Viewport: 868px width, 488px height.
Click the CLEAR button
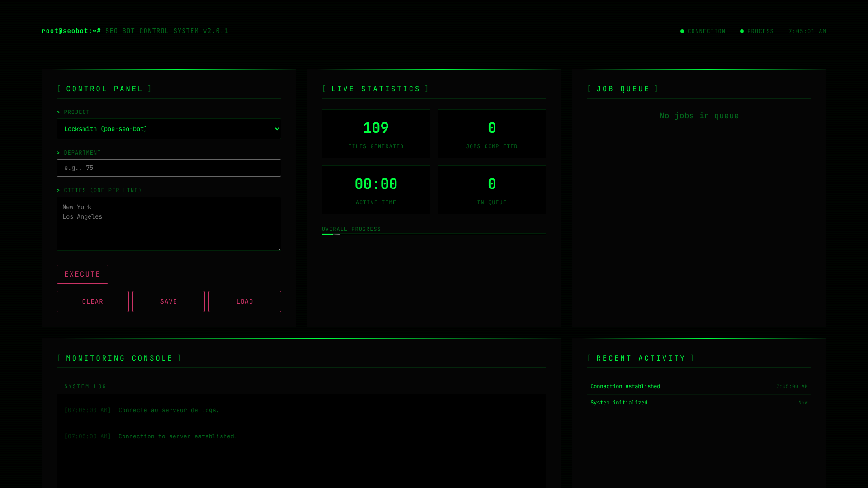tap(92, 301)
